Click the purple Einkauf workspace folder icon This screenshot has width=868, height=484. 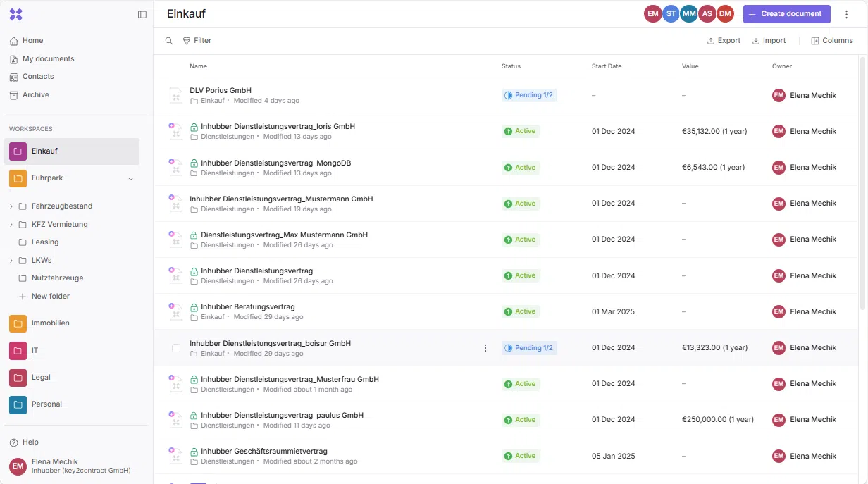(x=18, y=151)
